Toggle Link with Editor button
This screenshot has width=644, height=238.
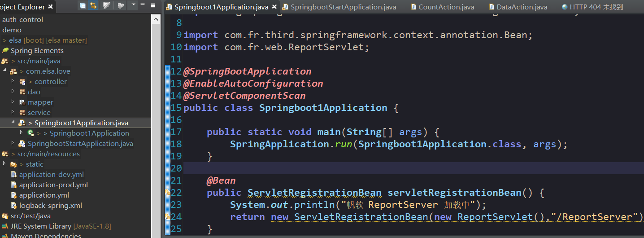pyautogui.click(x=93, y=5)
